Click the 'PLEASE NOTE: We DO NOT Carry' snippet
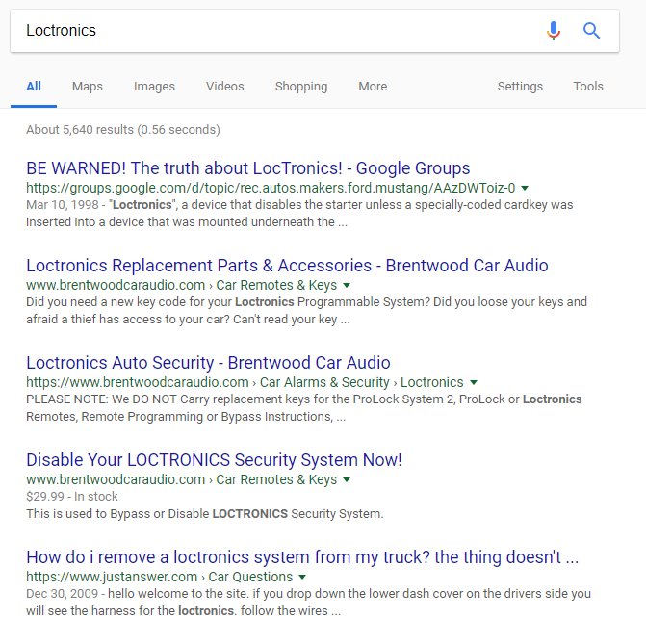The height and width of the screenshot is (644, 646). click(304, 408)
